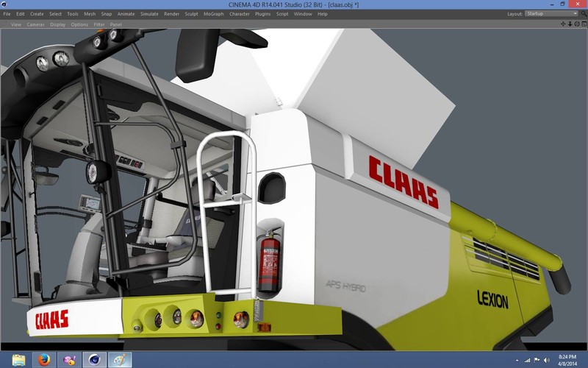Open the viewport Filter menu
The width and height of the screenshot is (588, 368).
click(x=99, y=24)
